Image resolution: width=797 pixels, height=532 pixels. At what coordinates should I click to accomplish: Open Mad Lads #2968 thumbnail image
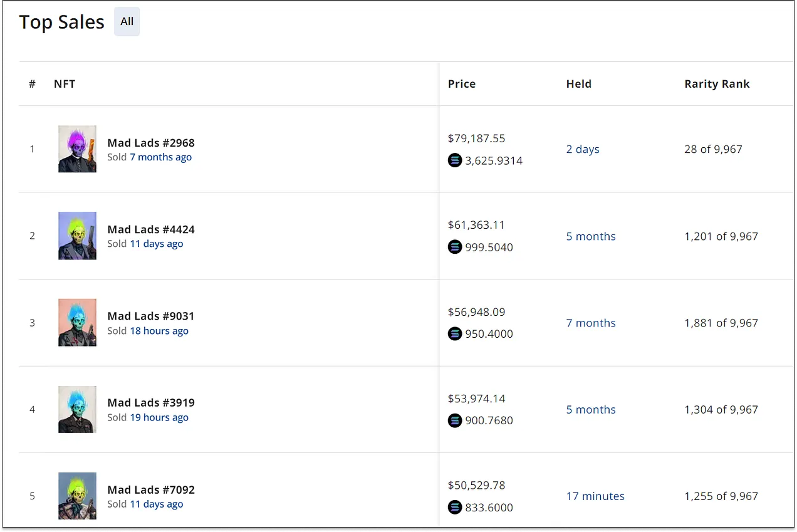(x=77, y=149)
